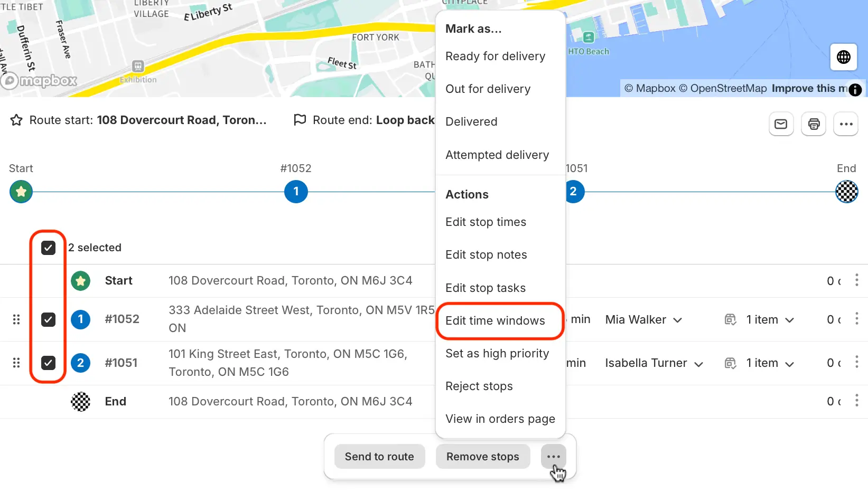Click the order items icon beside Mia Walker
Image resolution: width=868 pixels, height=492 pixels.
[731, 319]
